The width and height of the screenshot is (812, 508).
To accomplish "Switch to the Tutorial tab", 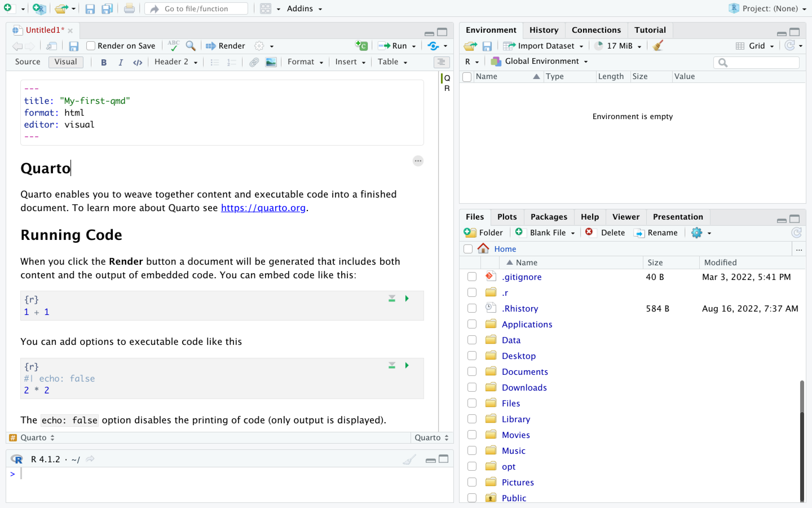I will (x=650, y=30).
